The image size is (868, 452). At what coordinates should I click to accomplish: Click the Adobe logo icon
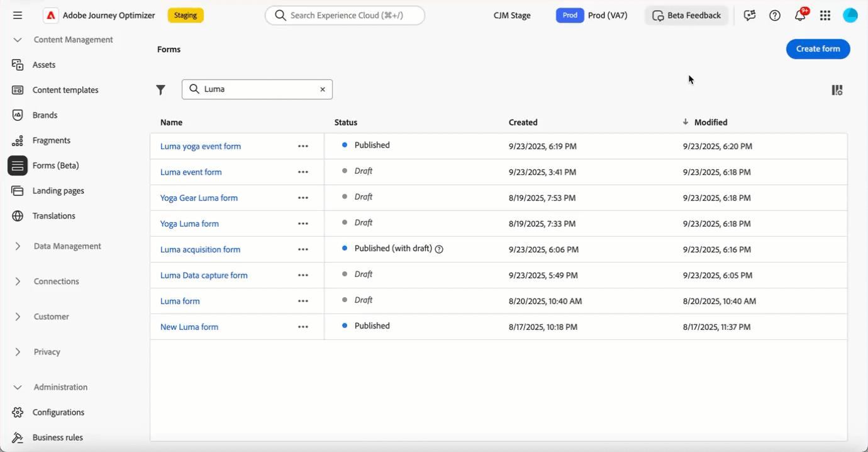coord(51,15)
